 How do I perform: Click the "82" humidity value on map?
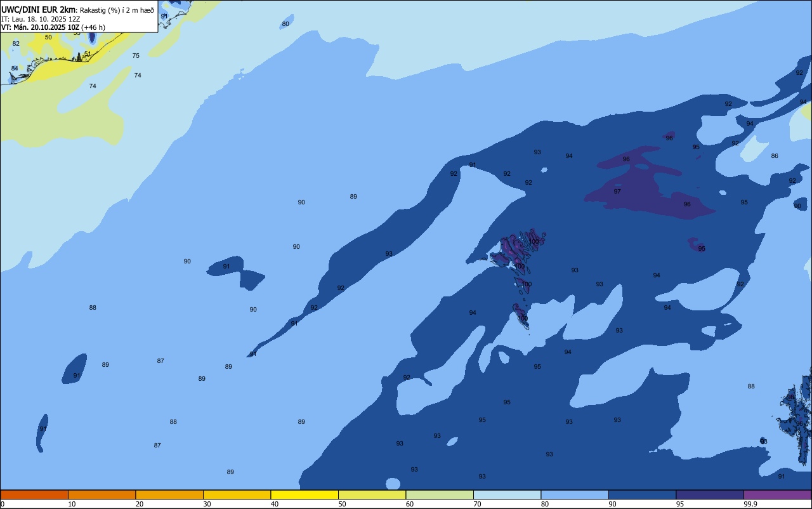coord(16,43)
